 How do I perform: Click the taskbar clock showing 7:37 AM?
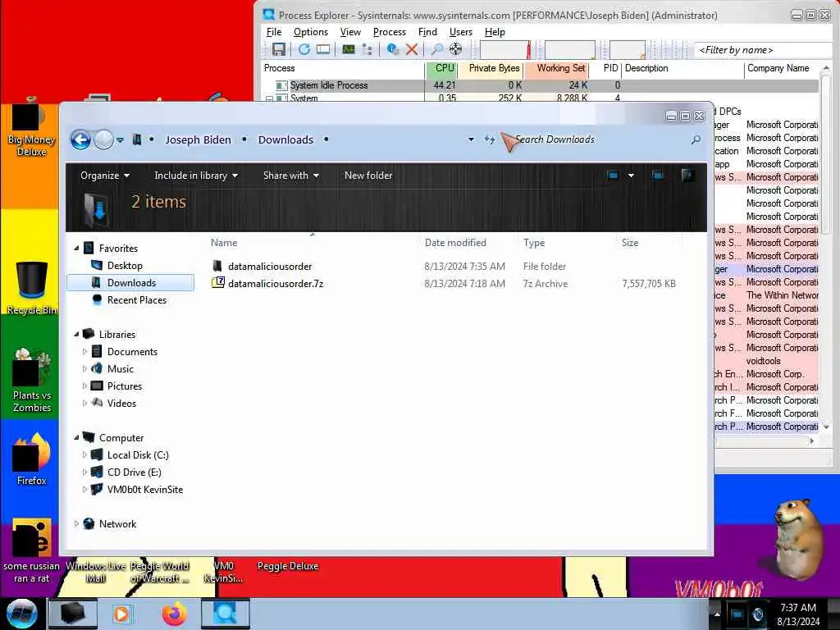tap(798, 614)
